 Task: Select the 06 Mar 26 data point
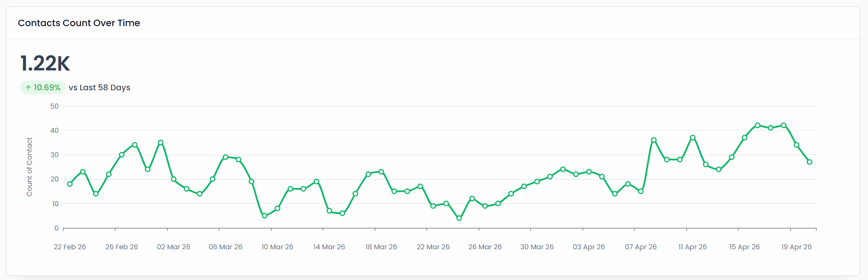(225, 157)
